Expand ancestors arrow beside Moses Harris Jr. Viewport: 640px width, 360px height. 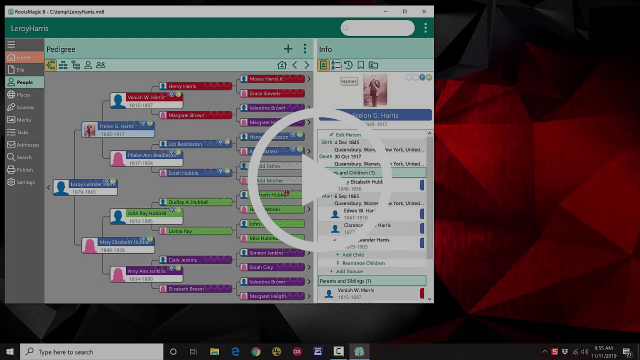(x=309, y=79)
